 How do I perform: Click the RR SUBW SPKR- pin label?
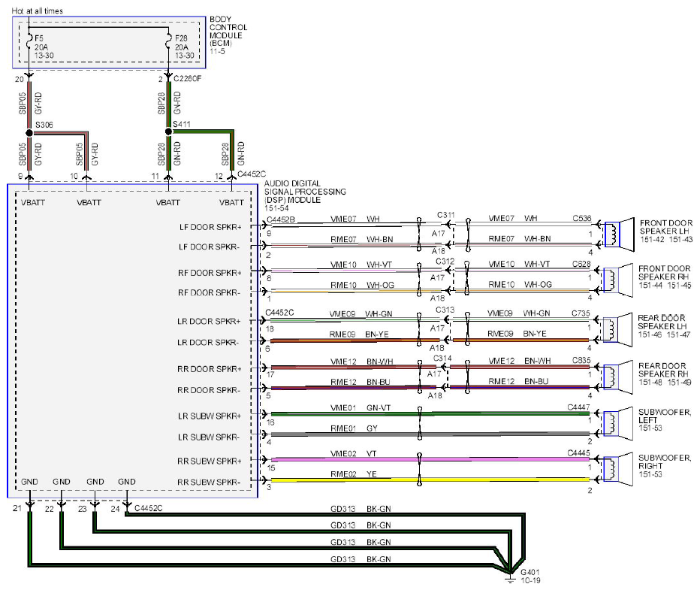coord(209,483)
